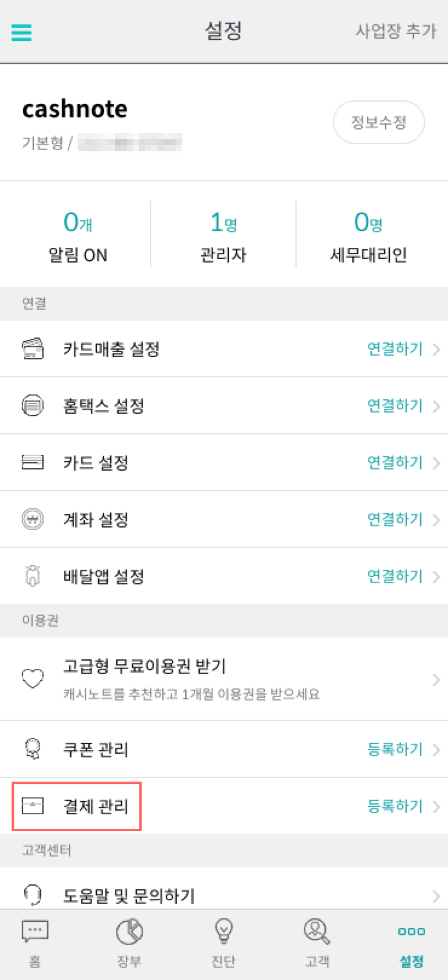Open chevron on 도움말 및 문의하기 row
448x980 pixels.
coord(436,896)
